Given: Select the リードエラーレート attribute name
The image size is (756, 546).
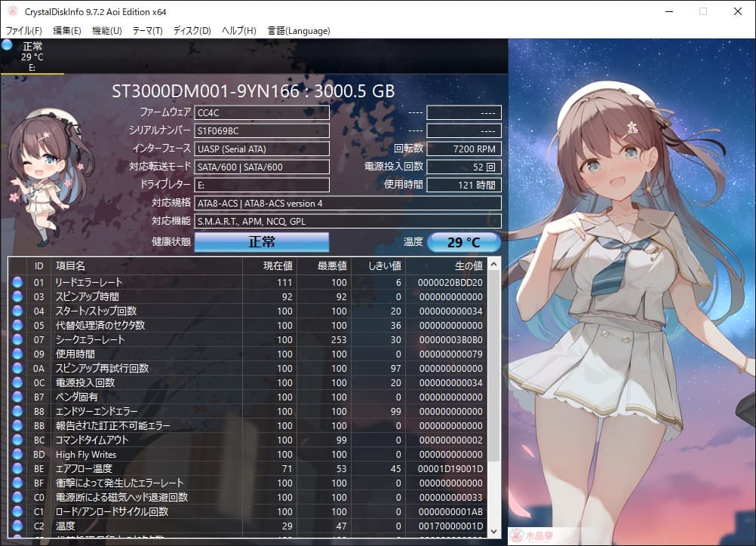Looking at the screenshot, I should pos(89,282).
